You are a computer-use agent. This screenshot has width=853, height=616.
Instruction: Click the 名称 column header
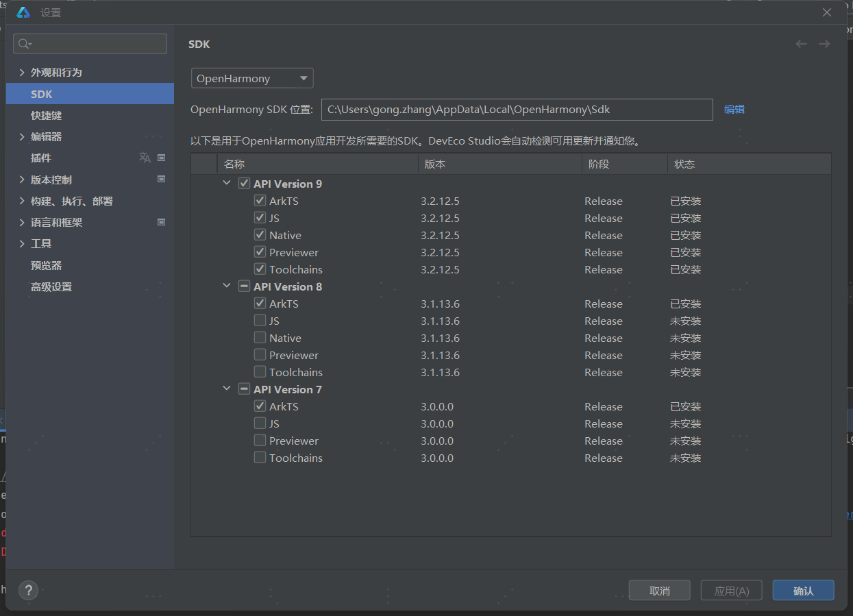point(317,164)
